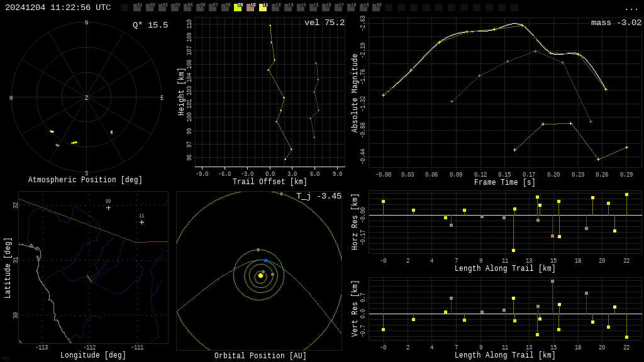This screenshot has height=362, width=644.
Task: Click the W compass label
Action: 11,97
